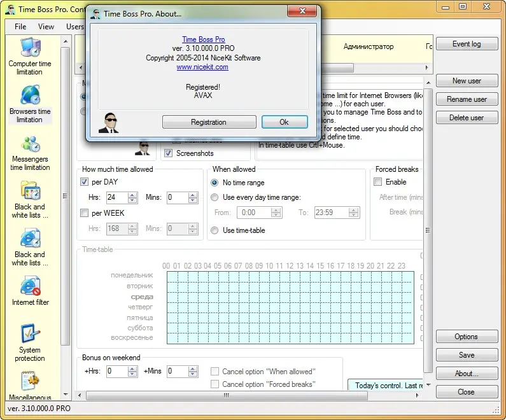Select Use every day time range
The height and width of the screenshot is (420, 506).
pyautogui.click(x=214, y=197)
